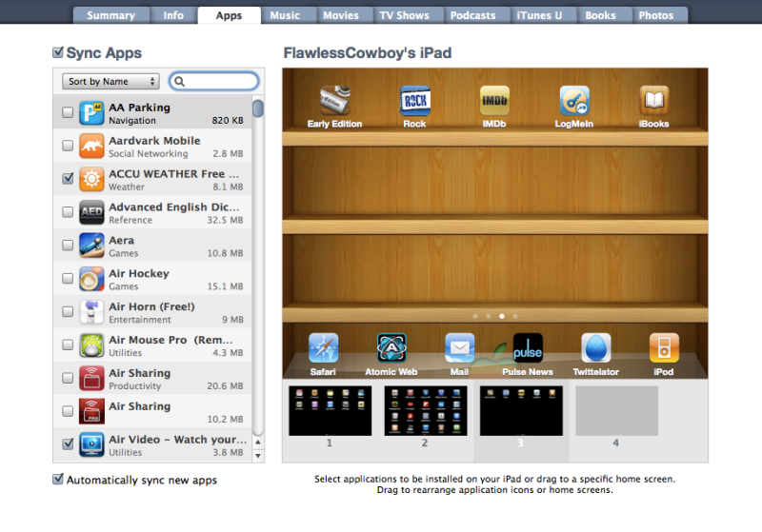The image size is (762, 532).
Task: Click the iPod icon in the dock
Action: click(664, 347)
